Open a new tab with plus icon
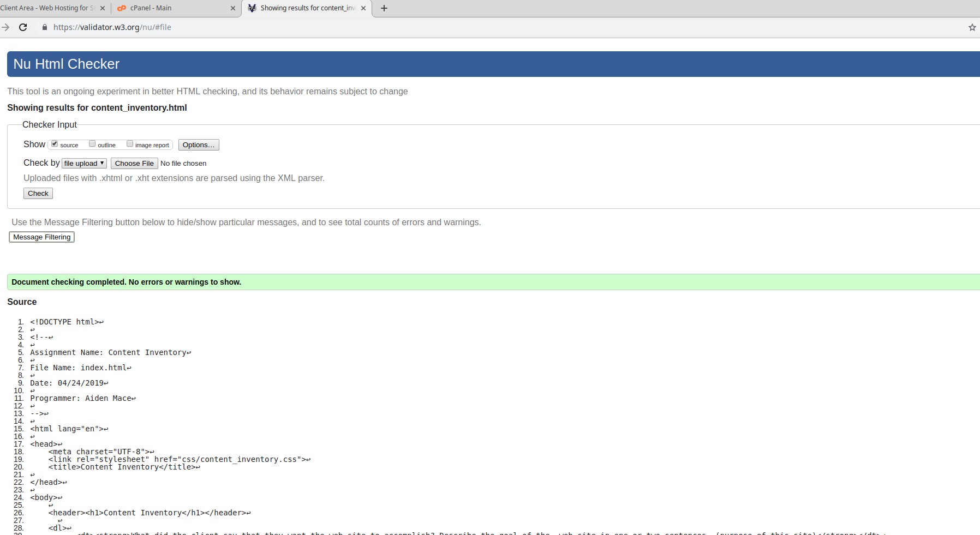The width and height of the screenshot is (980, 535). tap(384, 8)
